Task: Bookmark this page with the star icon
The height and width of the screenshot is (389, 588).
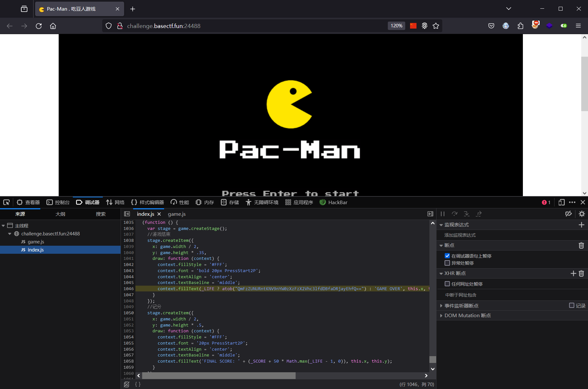Action: tap(436, 26)
